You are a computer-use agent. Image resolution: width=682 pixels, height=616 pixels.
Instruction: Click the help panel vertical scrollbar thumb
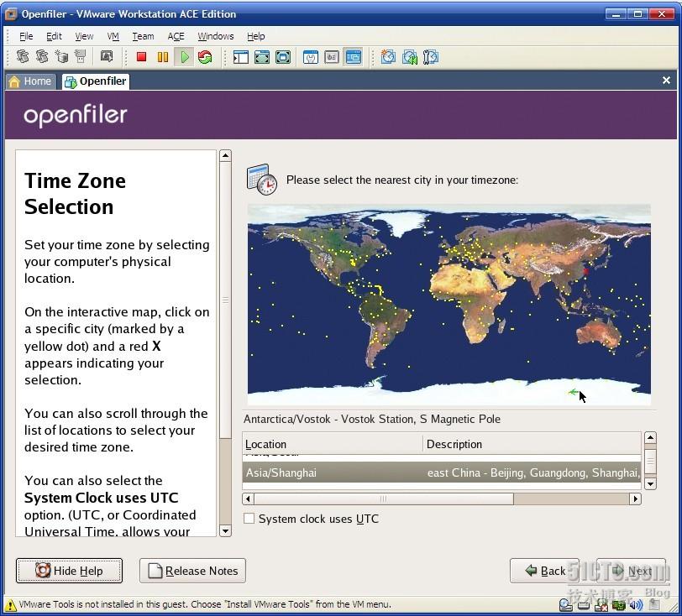(225, 300)
